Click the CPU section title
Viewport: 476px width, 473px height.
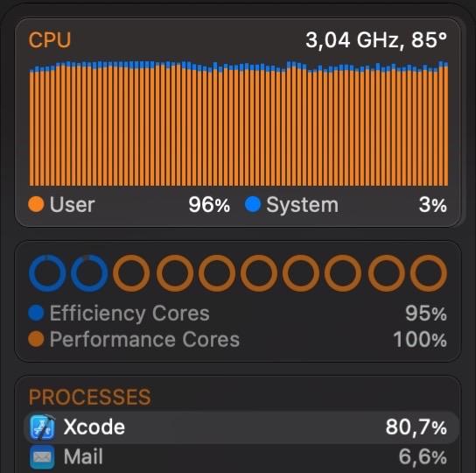[50, 40]
